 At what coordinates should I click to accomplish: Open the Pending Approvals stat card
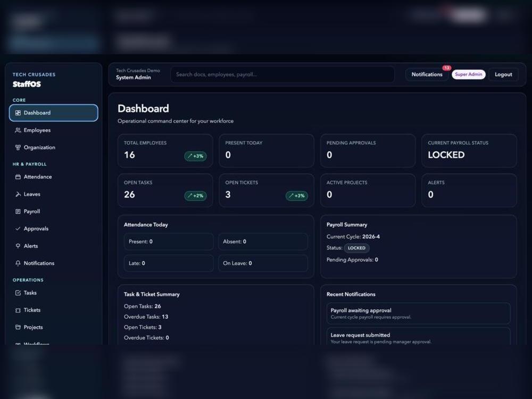(x=368, y=151)
